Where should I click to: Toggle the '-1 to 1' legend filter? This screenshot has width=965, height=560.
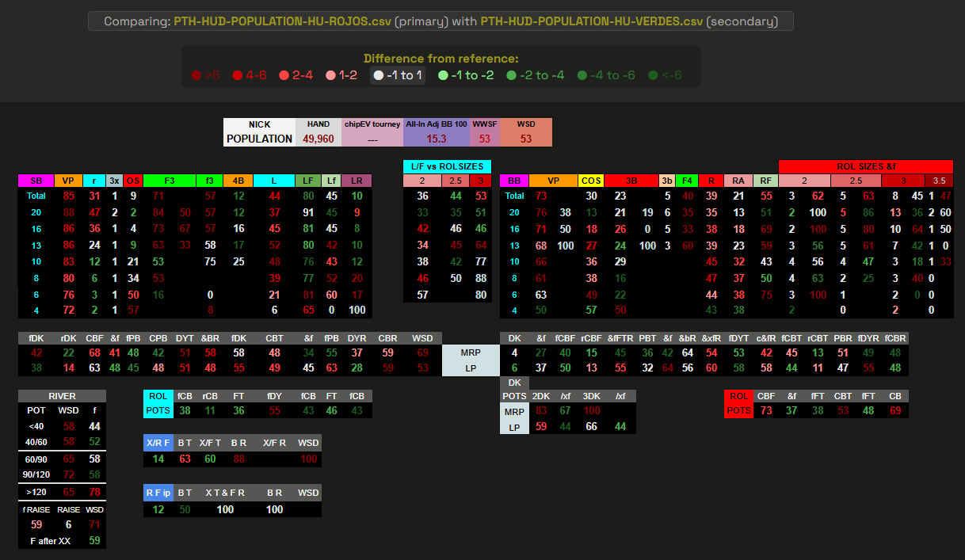point(398,75)
